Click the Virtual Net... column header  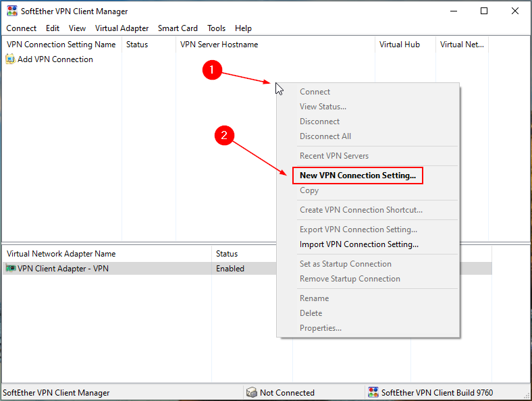pyautogui.click(x=462, y=45)
